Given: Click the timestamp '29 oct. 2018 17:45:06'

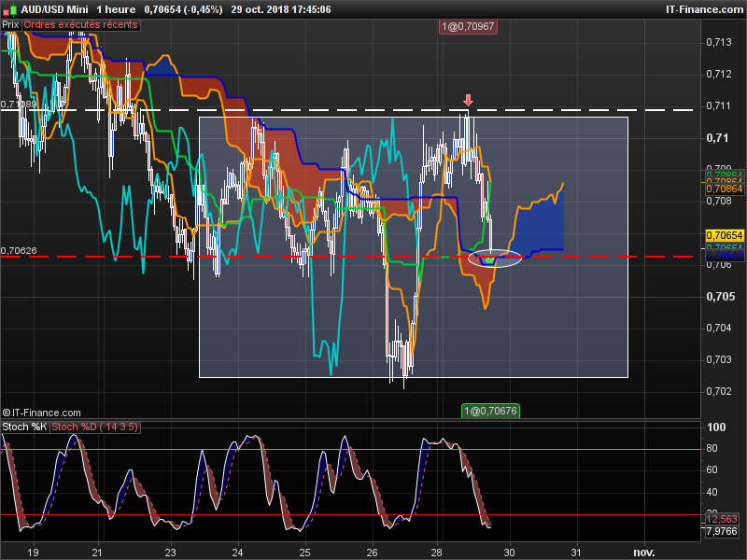Looking at the screenshot, I should pyautogui.click(x=281, y=9).
